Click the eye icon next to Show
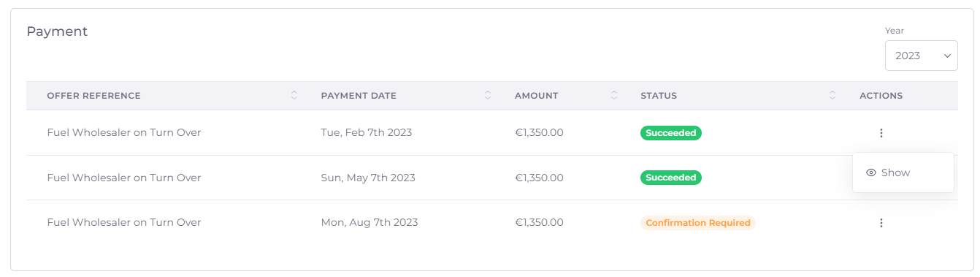 coord(870,173)
